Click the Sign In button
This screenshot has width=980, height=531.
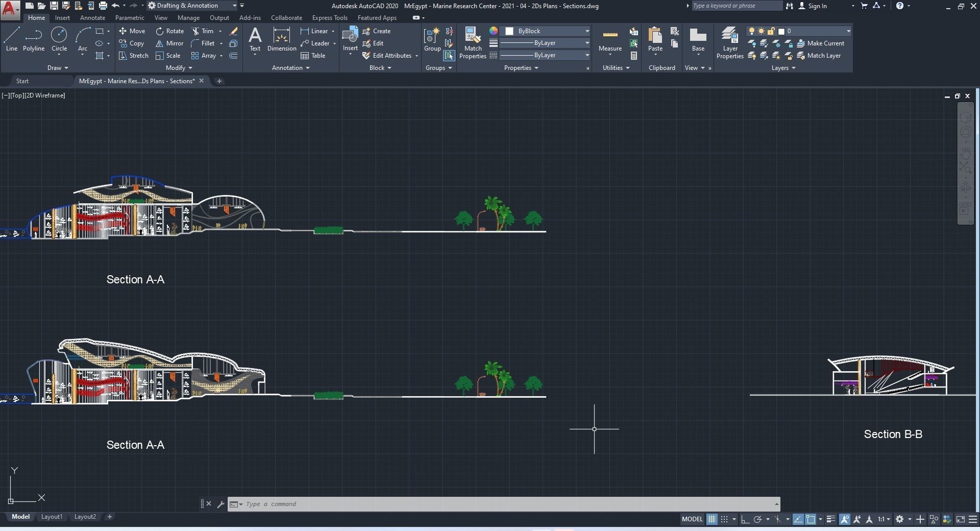point(817,6)
